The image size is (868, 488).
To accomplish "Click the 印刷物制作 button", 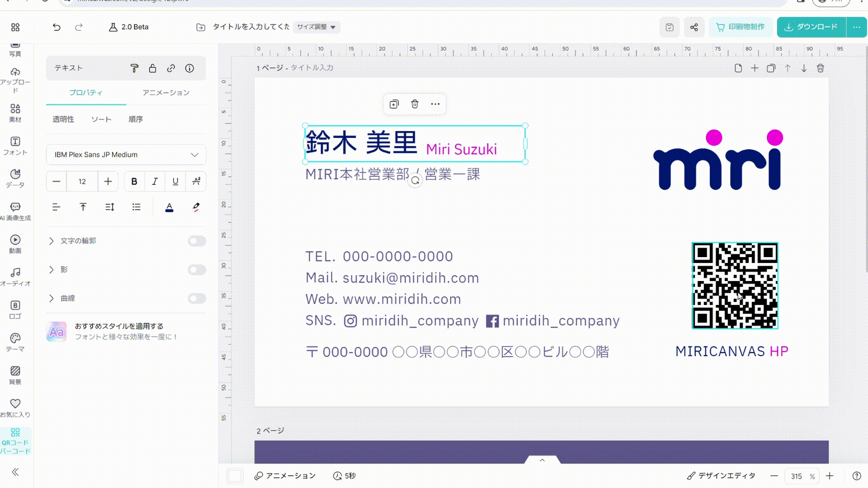I will 741,27.
